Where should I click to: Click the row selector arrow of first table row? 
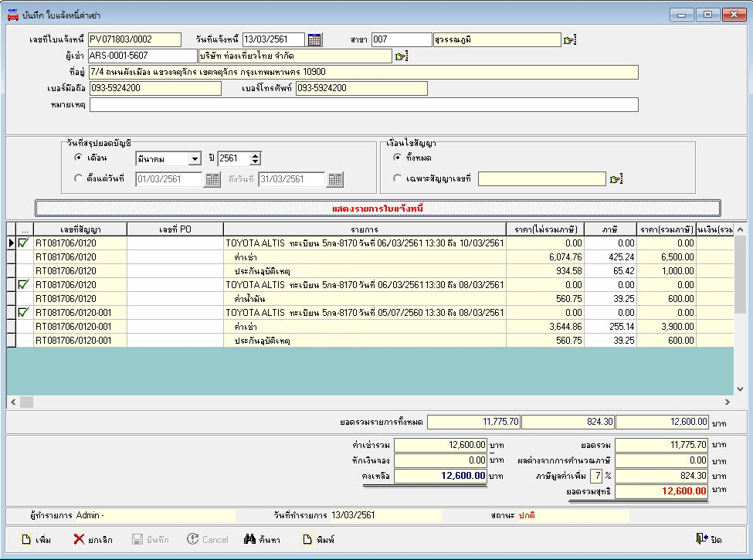point(11,243)
